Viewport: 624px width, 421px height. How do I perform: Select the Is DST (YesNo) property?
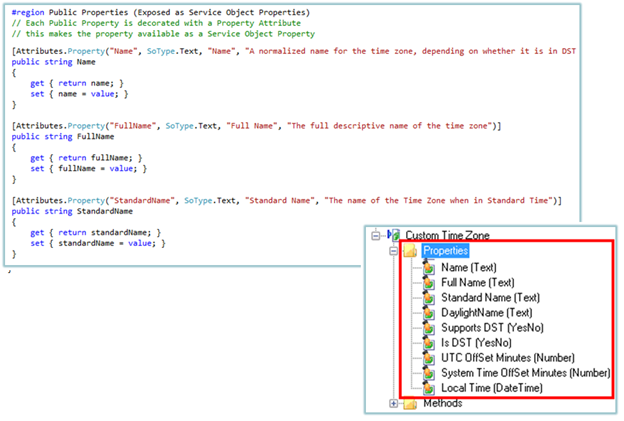pyautogui.click(x=476, y=343)
